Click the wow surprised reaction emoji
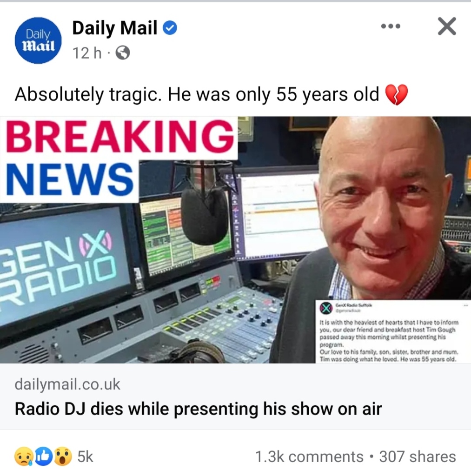Screen dimensions: 471x476 [63, 456]
